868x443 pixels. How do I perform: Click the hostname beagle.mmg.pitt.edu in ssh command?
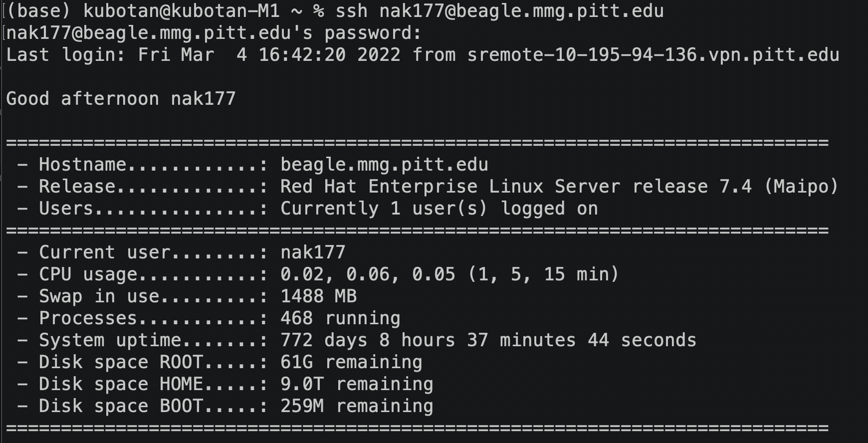pos(560,11)
